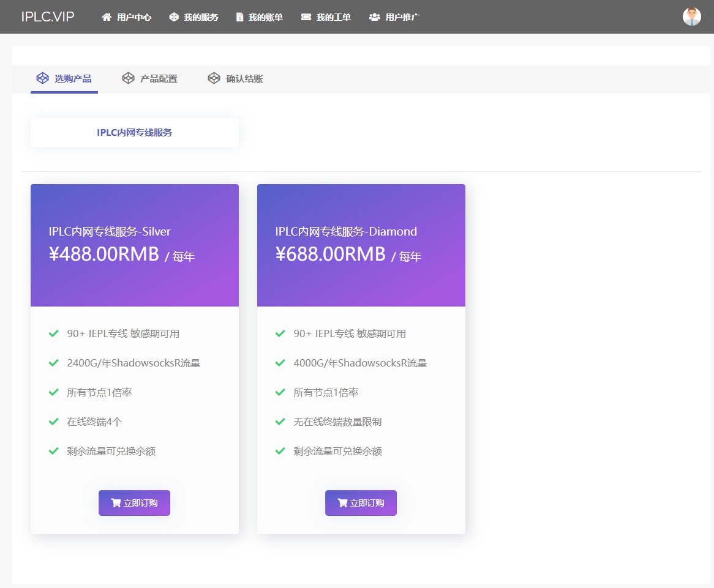Order the Diamond plan with 立即订购
The width and height of the screenshot is (714, 588).
coord(361,503)
